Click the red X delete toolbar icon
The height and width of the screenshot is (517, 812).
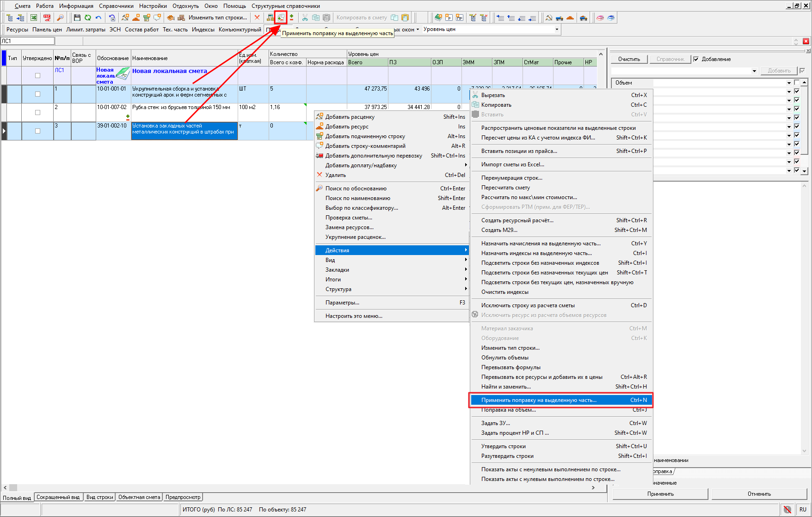[257, 18]
